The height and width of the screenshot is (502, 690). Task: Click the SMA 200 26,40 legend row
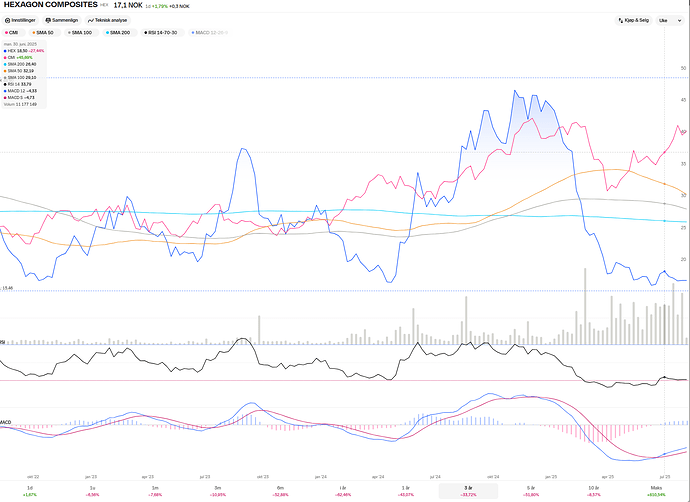(x=20, y=64)
